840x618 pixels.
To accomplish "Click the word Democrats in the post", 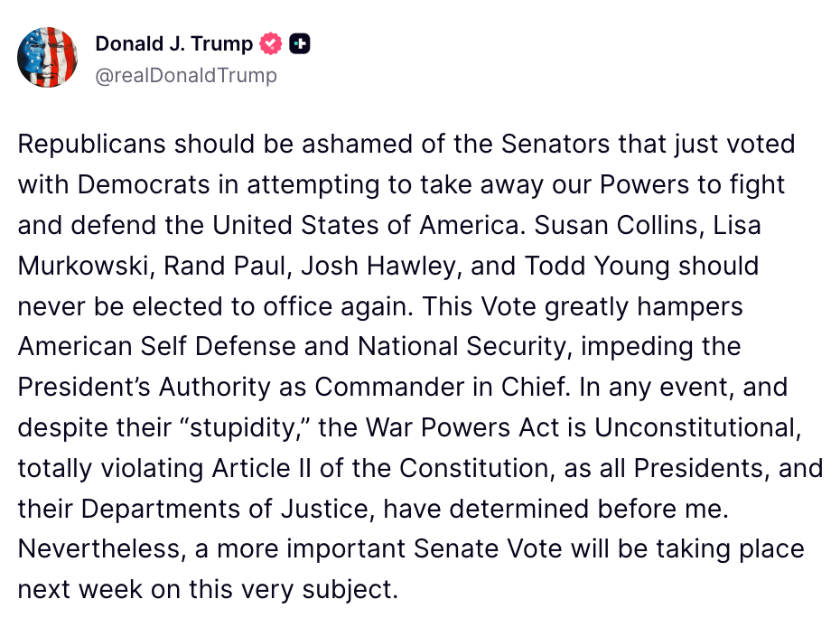I will pyautogui.click(x=144, y=185).
